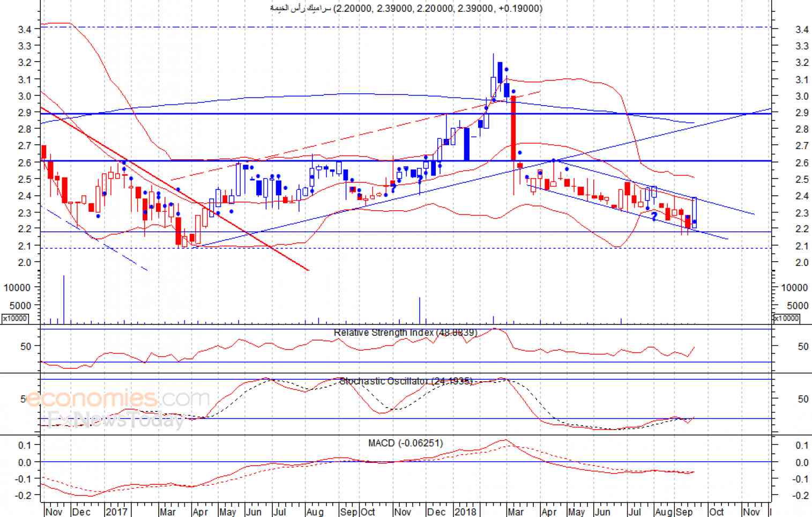
Task: Click the tallest volume bar near November 2016
Action: [x=64, y=300]
